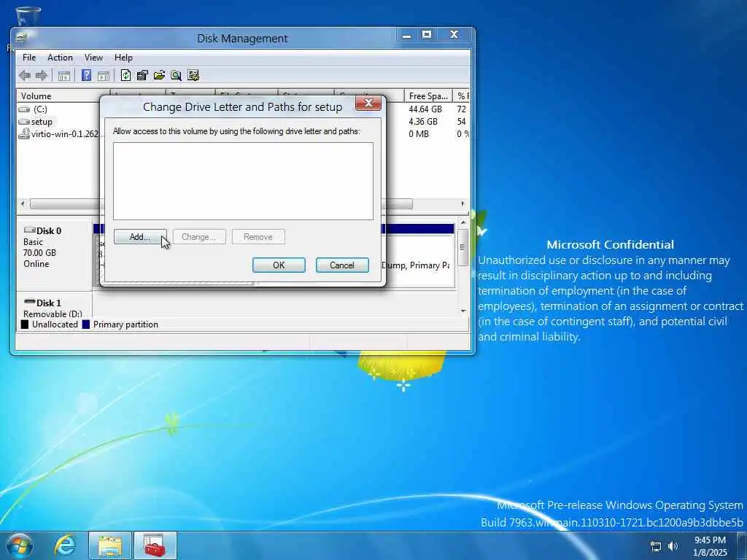
Task: Open the File menu
Action: point(29,58)
